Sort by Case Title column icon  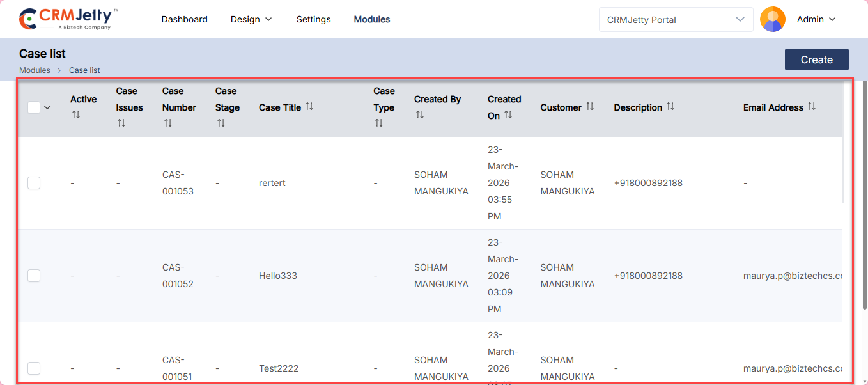[x=309, y=107]
